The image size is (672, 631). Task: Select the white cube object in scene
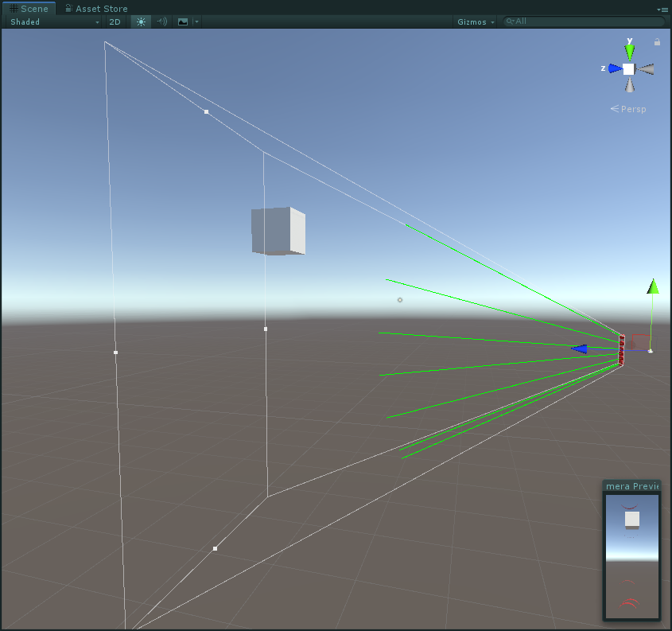pyautogui.click(x=278, y=231)
